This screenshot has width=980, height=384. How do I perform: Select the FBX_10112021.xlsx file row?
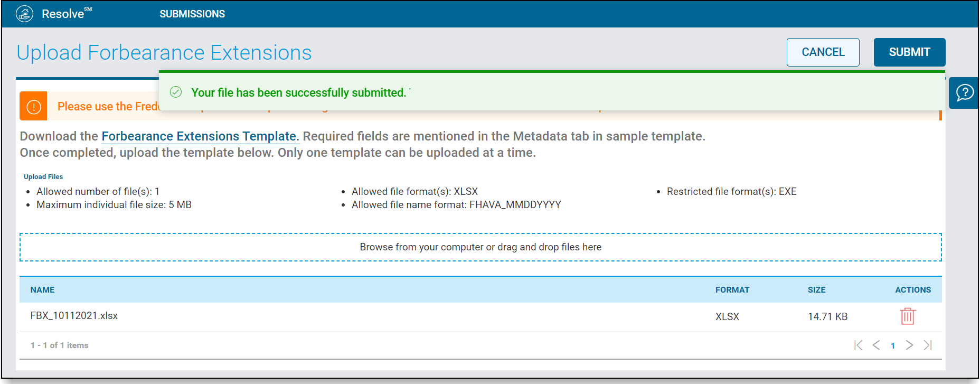pyautogui.click(x=480, y=317)
